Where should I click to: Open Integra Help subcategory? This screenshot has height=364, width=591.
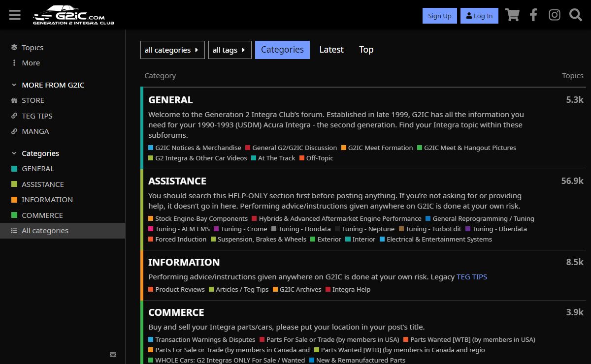click(x=348, y=289)
